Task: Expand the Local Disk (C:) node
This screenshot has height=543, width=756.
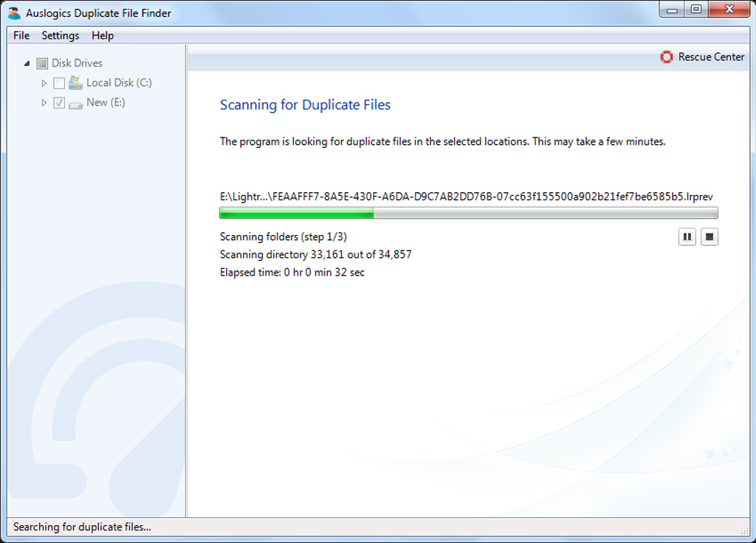Action: (44, 83)
